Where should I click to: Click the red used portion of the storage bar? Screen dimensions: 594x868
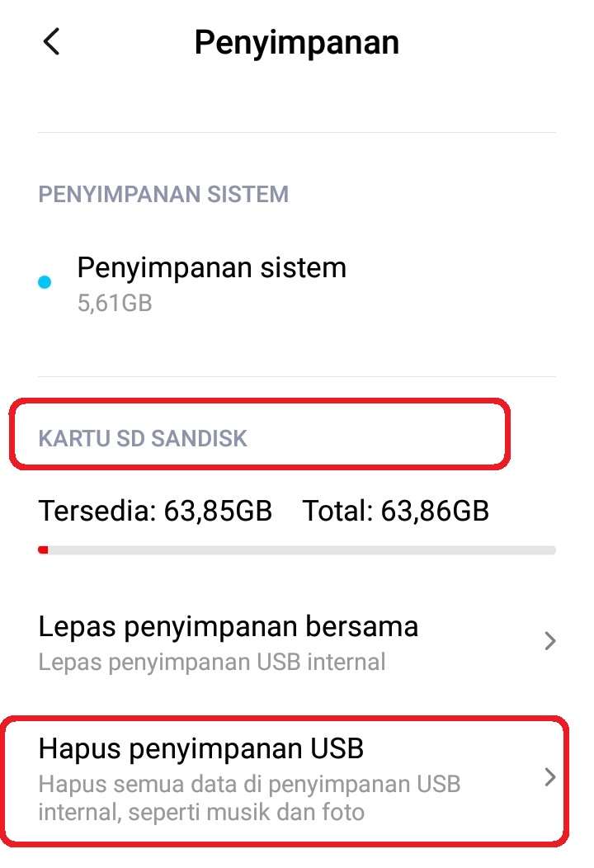[43, 550]
